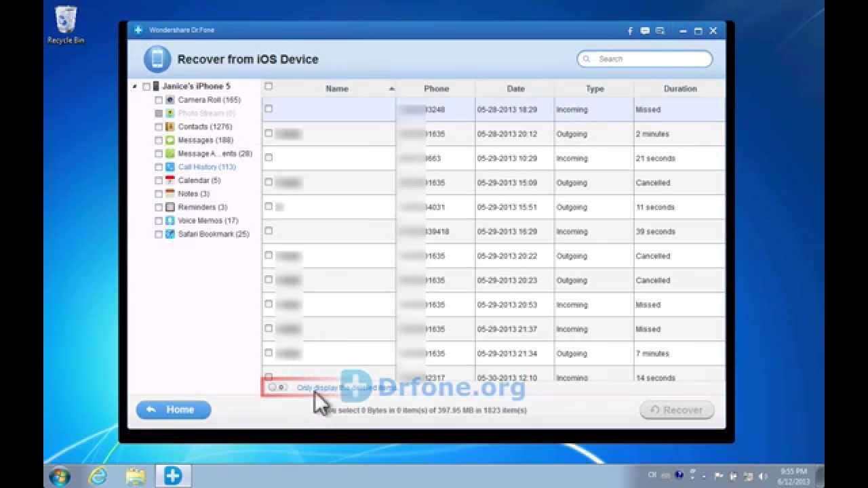The height and width of the screenshot is (488, 868).
Task: Check the Janice's iPhone 5 device checkbox
Action: pos(146,87)
